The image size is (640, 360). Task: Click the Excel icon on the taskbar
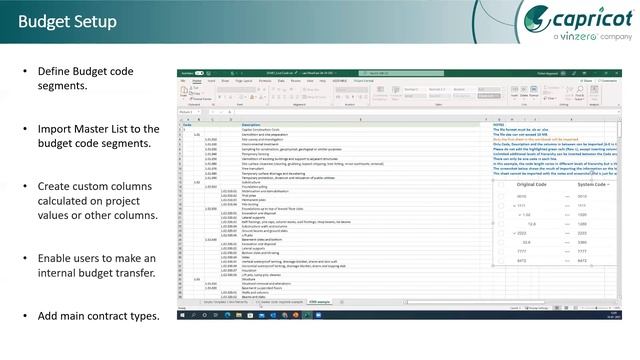click(307, 315)
